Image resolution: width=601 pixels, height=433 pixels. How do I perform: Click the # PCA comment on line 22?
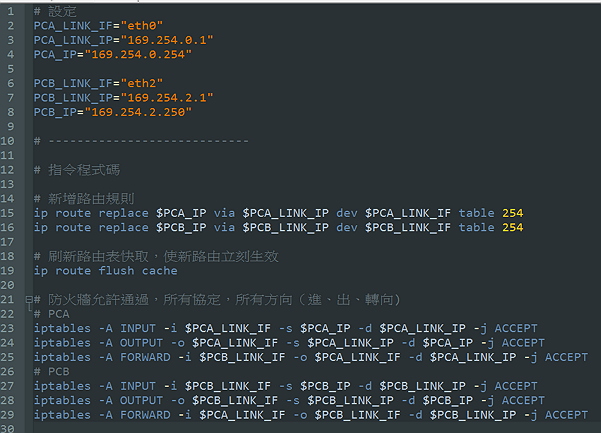pyautogui.click(x=51, y=314)
